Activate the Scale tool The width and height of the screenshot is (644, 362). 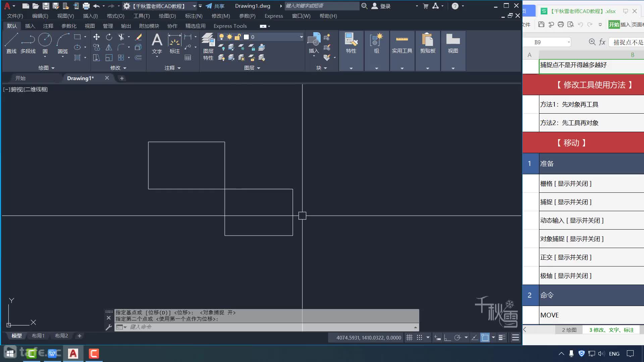(109, 58)
